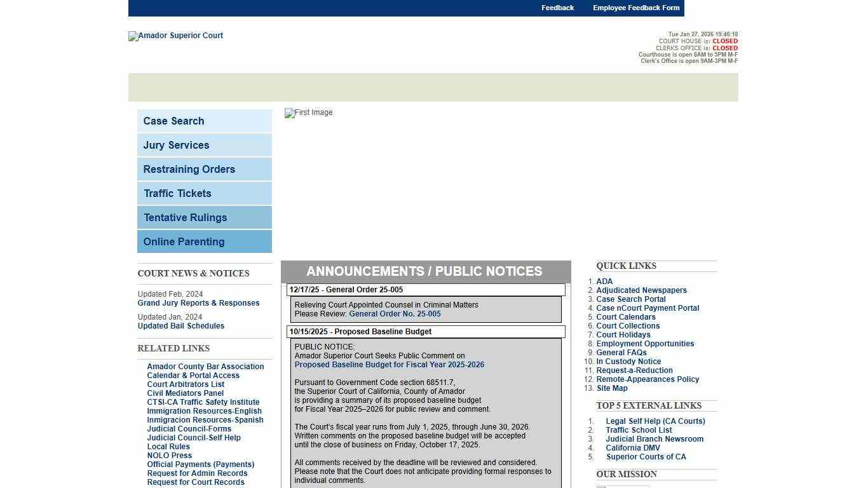Click the Amador Superior Court logo image
The image size is (868, 488).
click(x=175, y=36)
